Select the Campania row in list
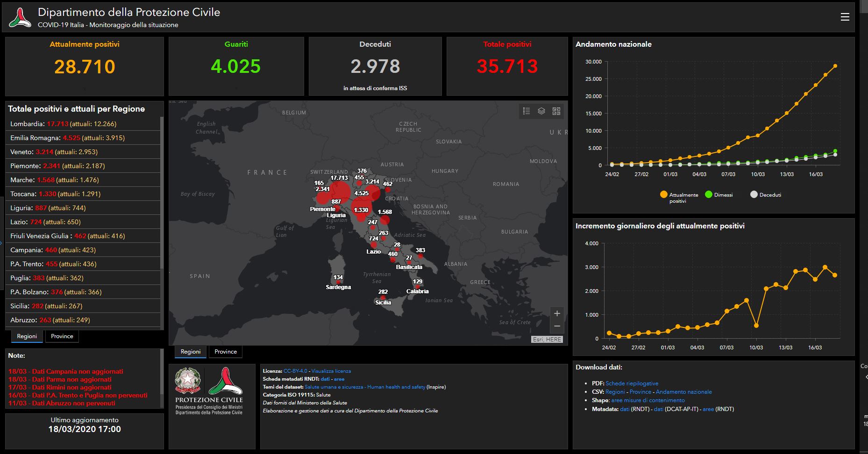This screenshot has height=454, width=868. coord(83,250)
